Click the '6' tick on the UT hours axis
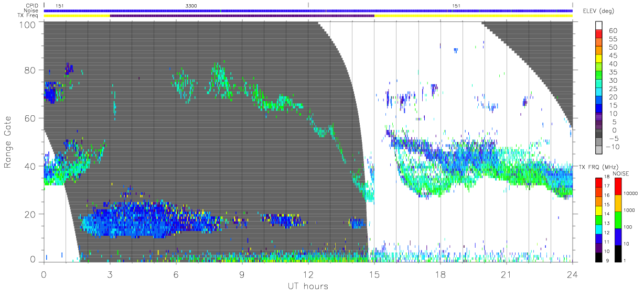Screen dimensions: 644x297 176,274
